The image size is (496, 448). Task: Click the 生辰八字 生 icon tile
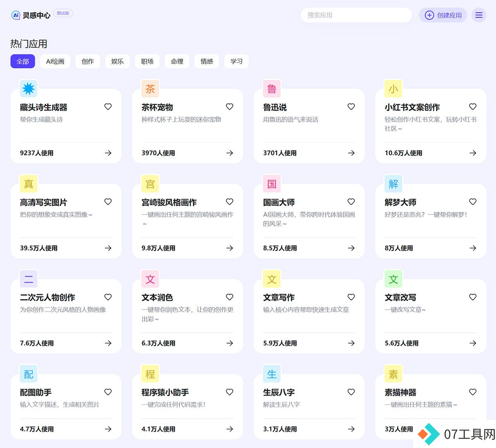click(x=272, y=374)
